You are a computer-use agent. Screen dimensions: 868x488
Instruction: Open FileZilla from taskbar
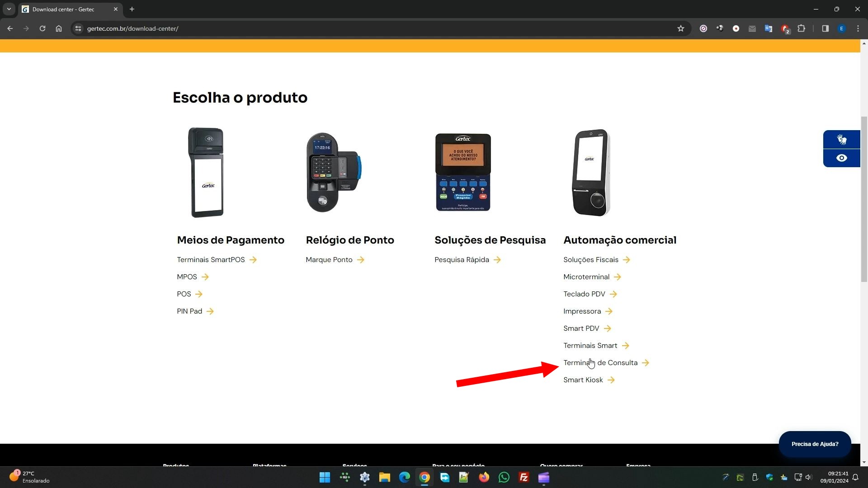point(524,477)
